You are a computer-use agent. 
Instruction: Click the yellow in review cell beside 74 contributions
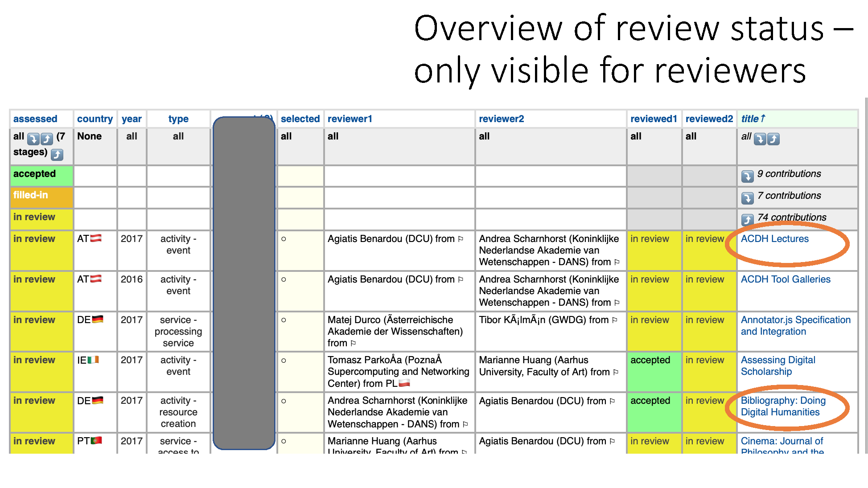pyautogui.click(x=41, y=219)
